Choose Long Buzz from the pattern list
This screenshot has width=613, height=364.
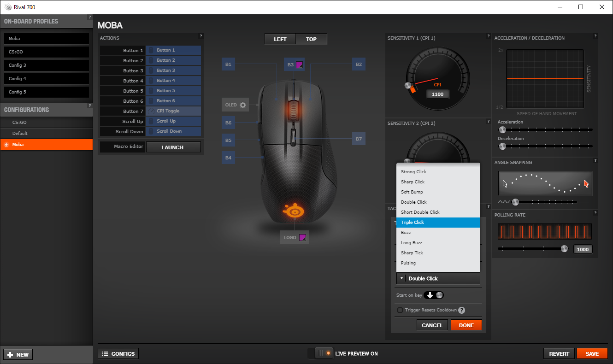[438, 242]
